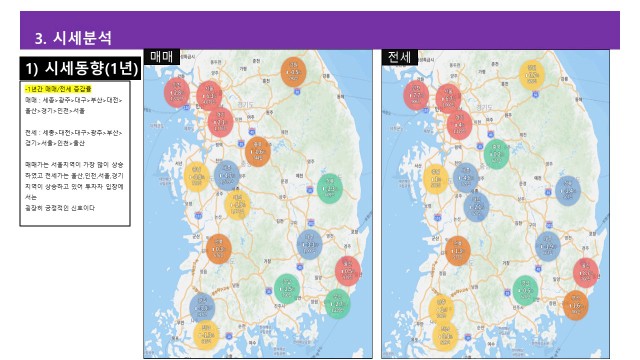
Task: Click the yellow highlighted '1년간 매매/전세 증감률' text
Action: pyautogui.click(x=58, y=89)
